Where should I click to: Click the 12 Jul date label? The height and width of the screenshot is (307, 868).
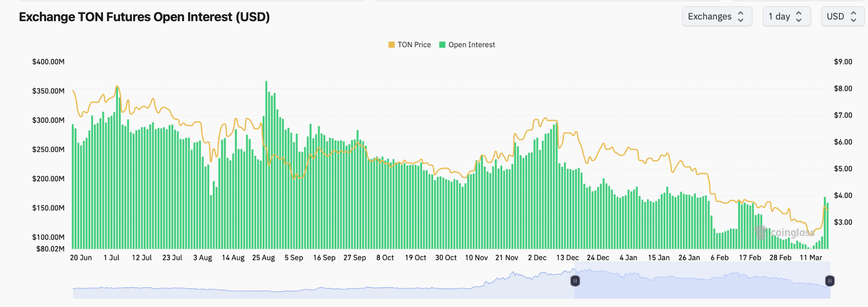[x=142, y=258]
